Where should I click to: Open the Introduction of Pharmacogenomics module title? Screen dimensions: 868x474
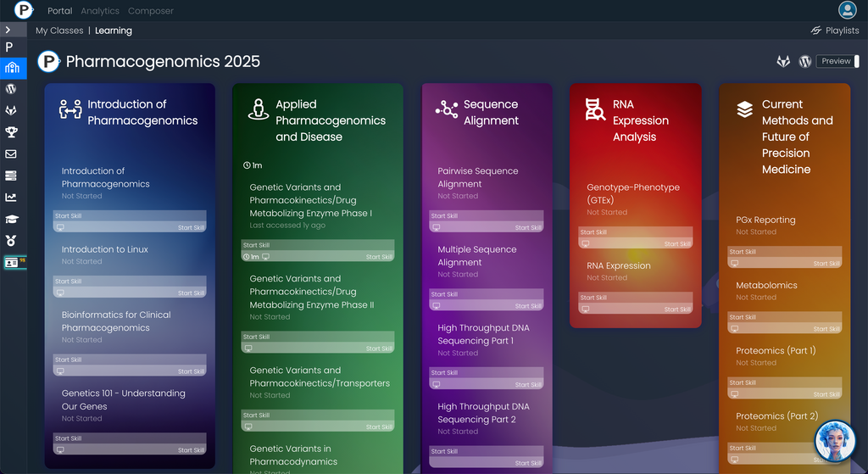tap(142, 113)
